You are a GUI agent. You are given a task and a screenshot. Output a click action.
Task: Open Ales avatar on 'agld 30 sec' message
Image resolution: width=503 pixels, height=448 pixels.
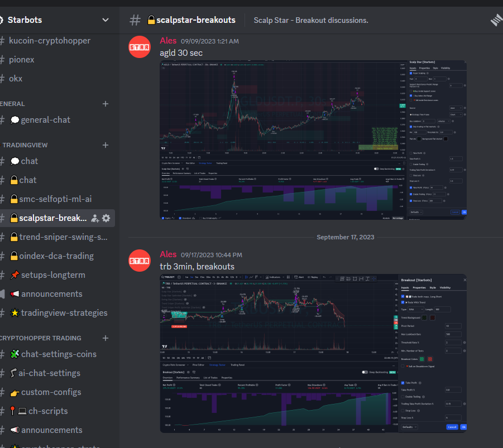pos(140,47)
